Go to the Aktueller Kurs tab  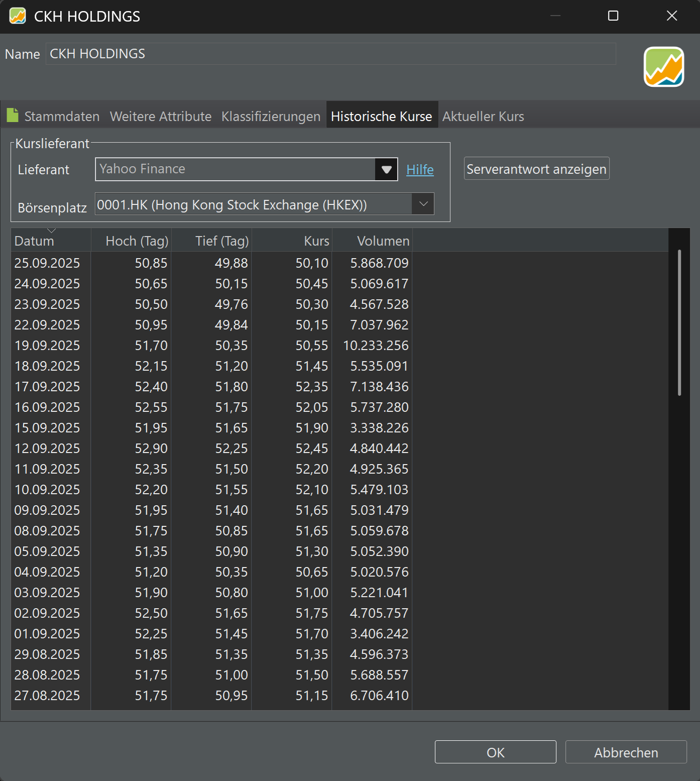coord(483,117)
